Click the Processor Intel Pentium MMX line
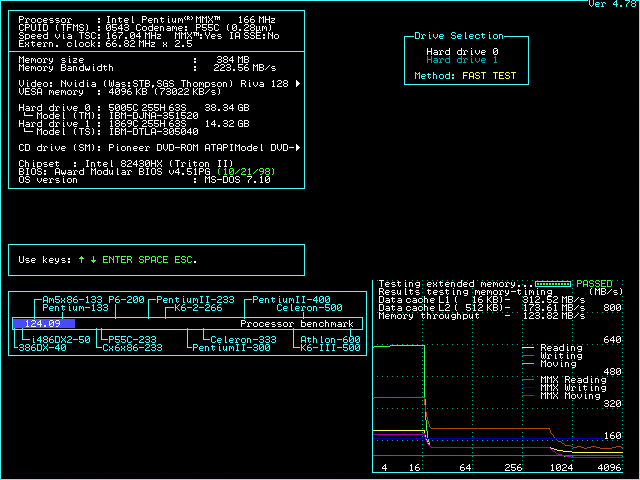Viewport: 640px width, 480px height. click(x=147, y=20)
